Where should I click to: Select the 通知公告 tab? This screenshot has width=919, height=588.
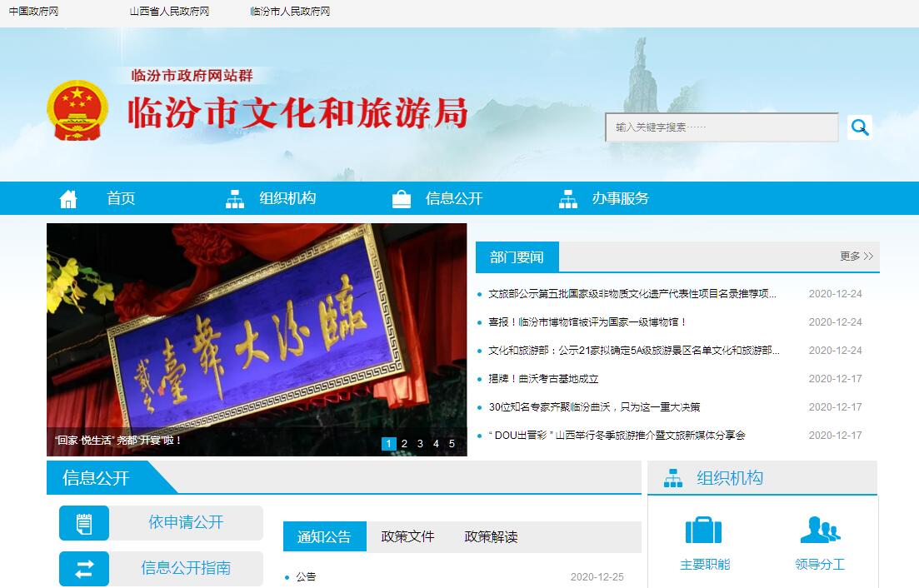coord(324,537)
